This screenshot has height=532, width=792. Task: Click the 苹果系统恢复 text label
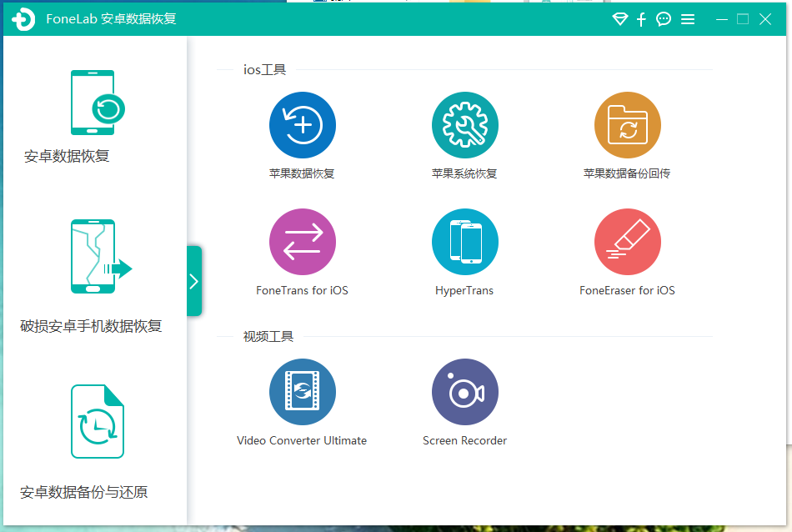click(464, 173)
